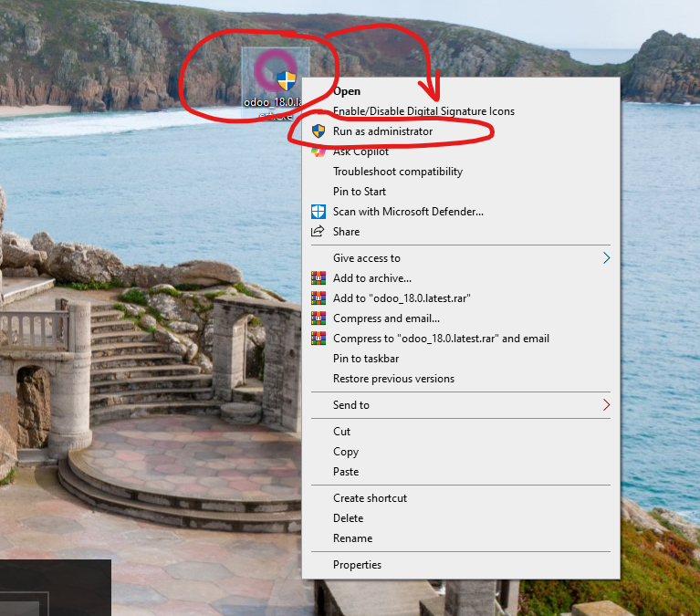The height and width of the screenshot is (616, 700).
Task: Click WinRAR icon for Add to "odoo_18.0.latest.rar"
Action: coord(318,298)
